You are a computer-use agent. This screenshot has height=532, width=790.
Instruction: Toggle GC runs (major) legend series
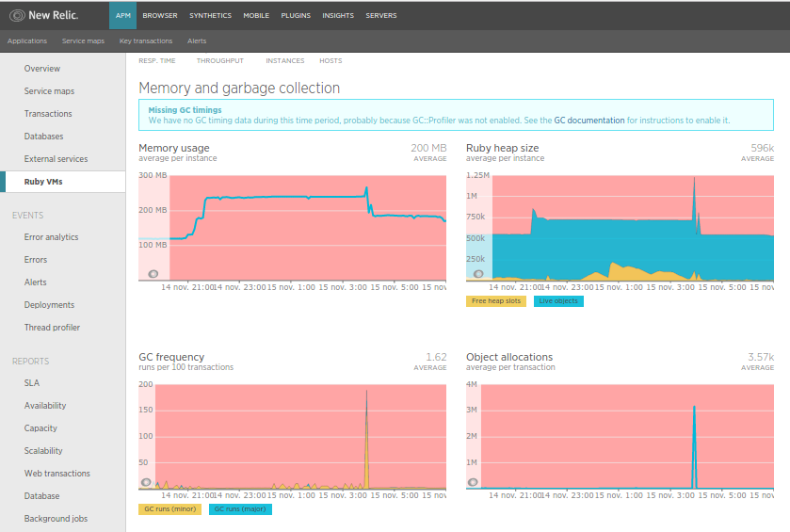(x=239, y=509)
